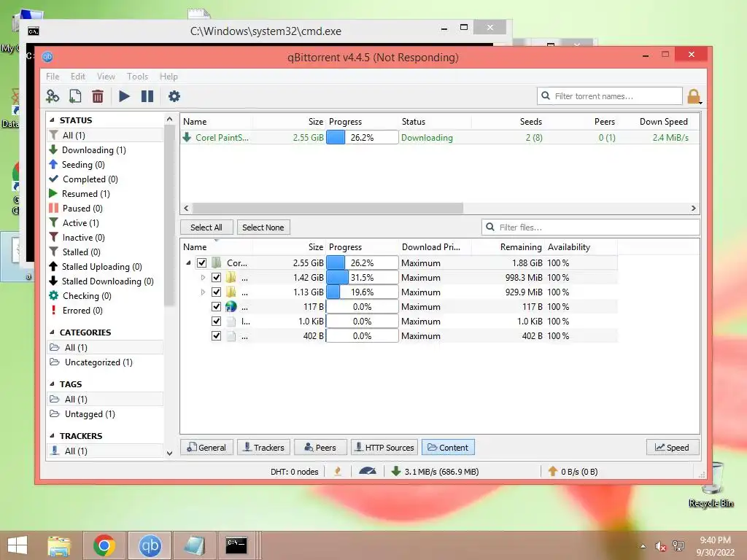The image size is (747, 560).
Task: Open Download Priority Maximum for 402 B file
Action: [421, 336]
